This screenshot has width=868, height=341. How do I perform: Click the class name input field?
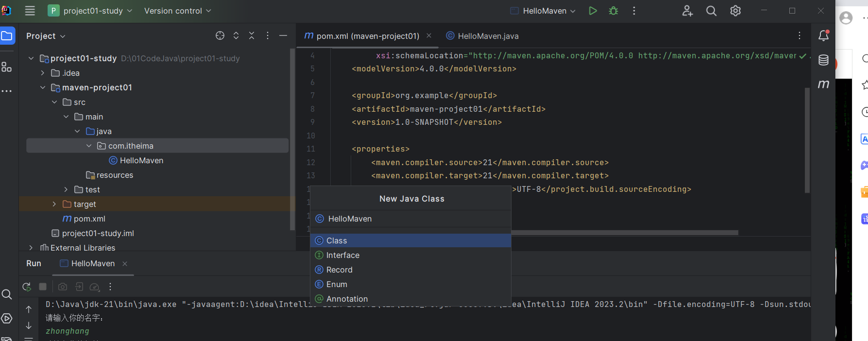[x=411, y=219]
